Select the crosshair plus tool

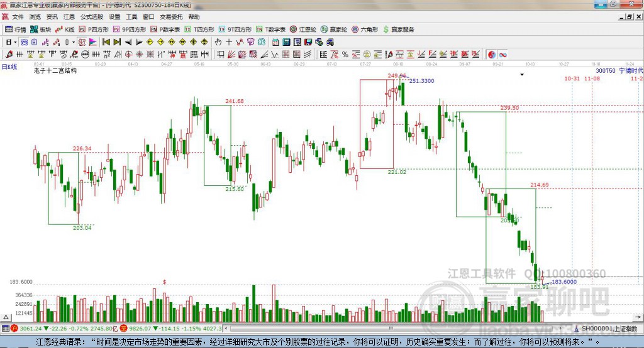[229, 42]
